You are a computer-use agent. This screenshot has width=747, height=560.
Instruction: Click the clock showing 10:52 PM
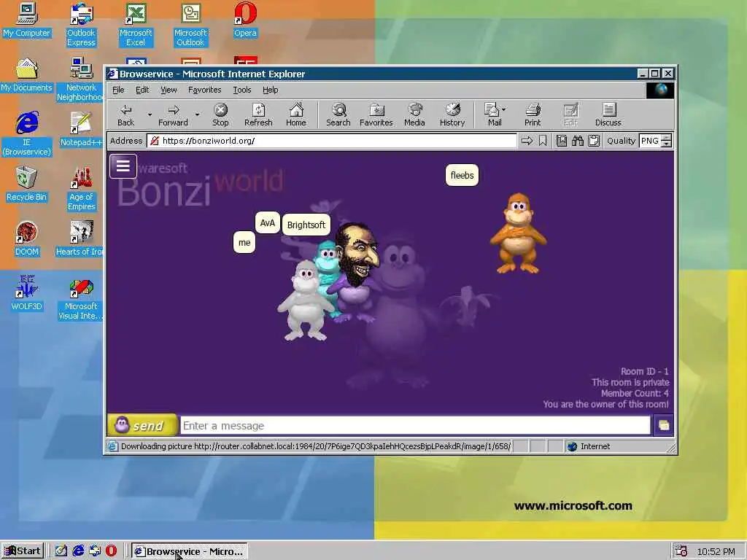click(716, 551)
